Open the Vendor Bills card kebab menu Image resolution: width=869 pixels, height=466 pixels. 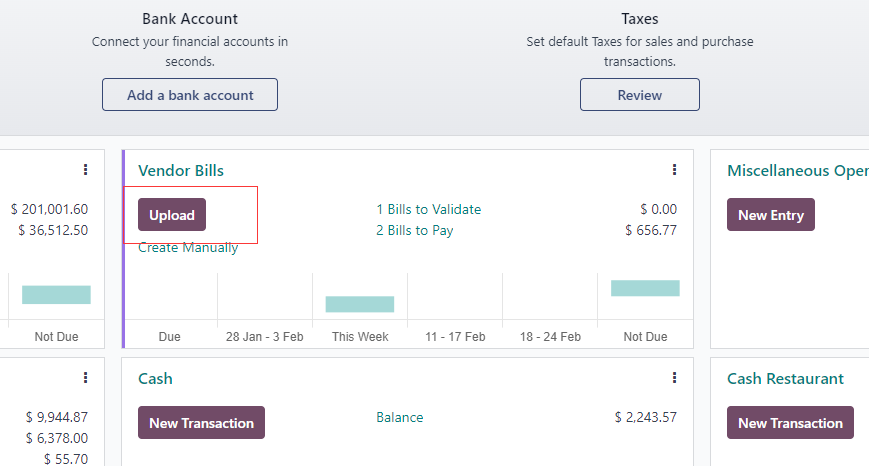(674, 170)
